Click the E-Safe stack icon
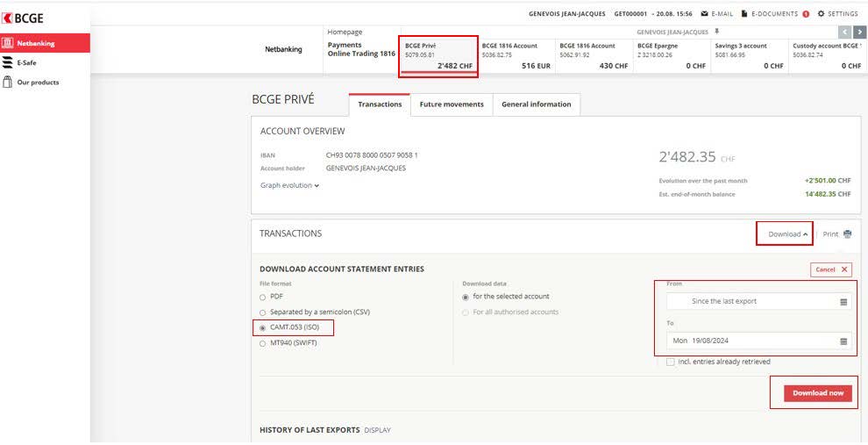868x445 pixels. [x=7, y=62]
